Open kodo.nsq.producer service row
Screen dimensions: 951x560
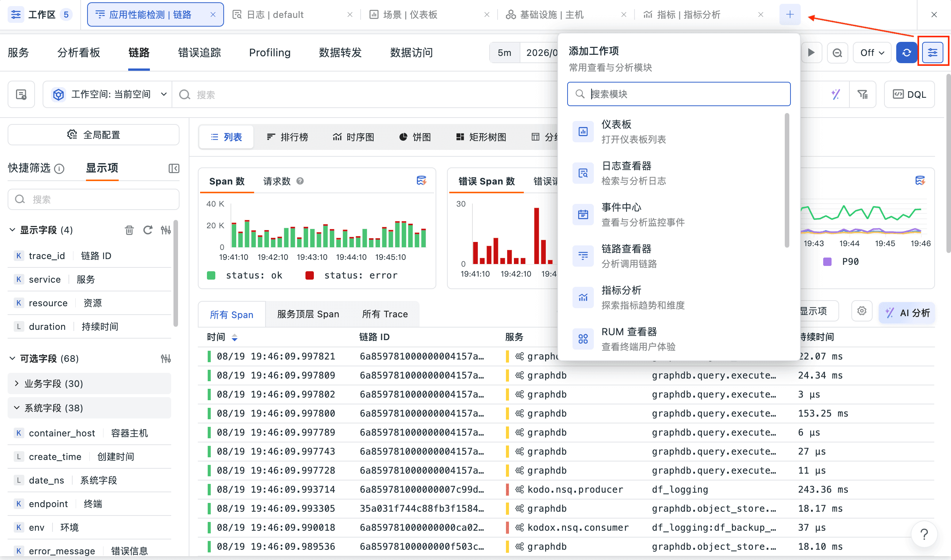coord(566,489)
